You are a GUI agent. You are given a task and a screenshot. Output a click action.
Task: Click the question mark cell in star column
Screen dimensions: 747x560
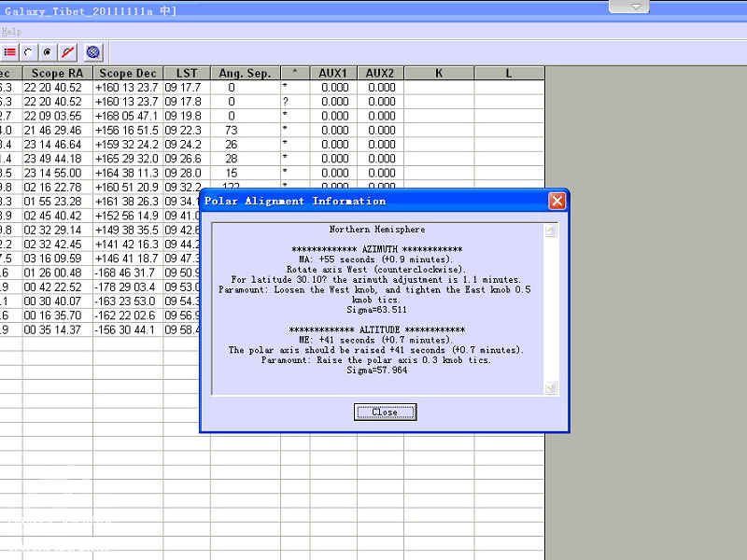pyautogui.click(x=295, y=102)
